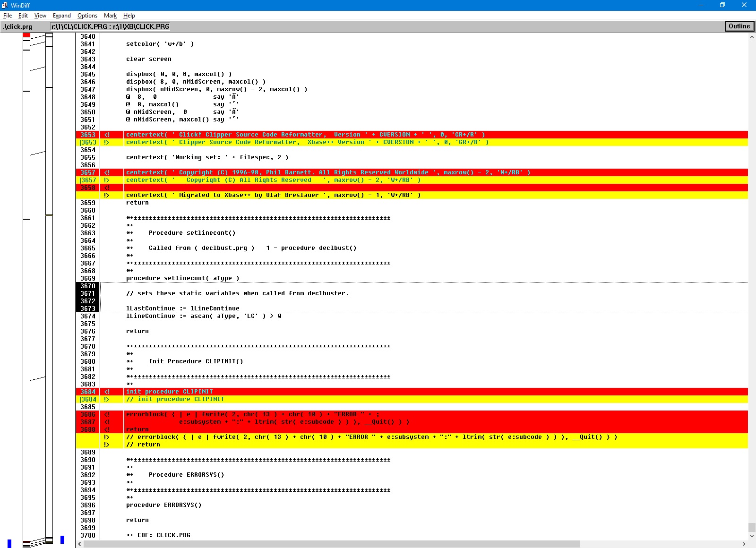Image resolution: width=756 pixels, height=548 pixels.
Task: Select yellow line 'Copyright (C) All Rights Reserved'
Action: click(412, 180)
